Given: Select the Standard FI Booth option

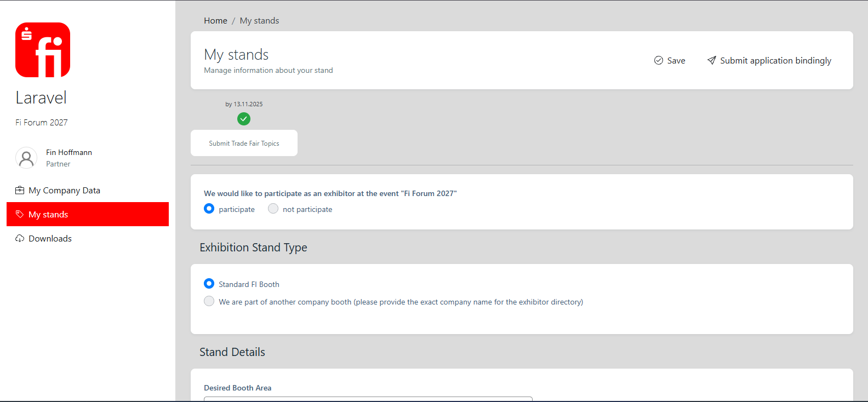Looking at the screenshot, I should pyautogui.click(x=209, y=284).
